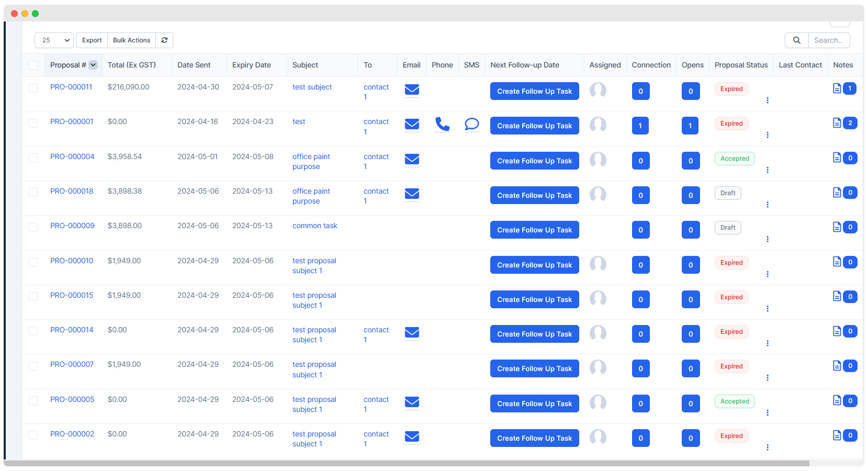
Task: Create Follow Up Task for PRO-000009
Action: (x=534, y=230)
